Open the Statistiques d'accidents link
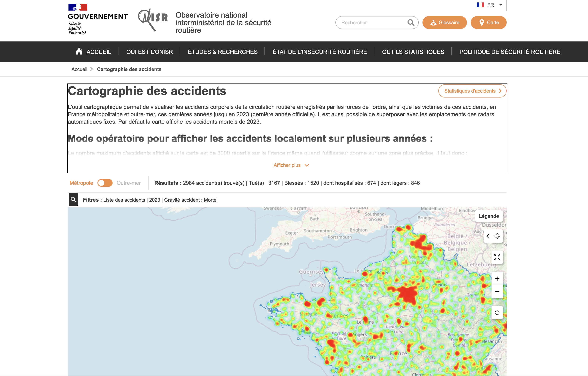This screenshot has height=376, width=588. pos(472,91)
